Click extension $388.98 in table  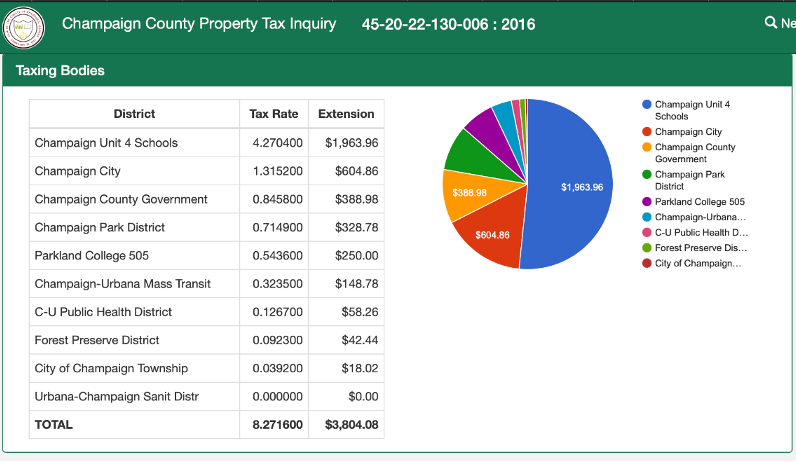[356, 200]
